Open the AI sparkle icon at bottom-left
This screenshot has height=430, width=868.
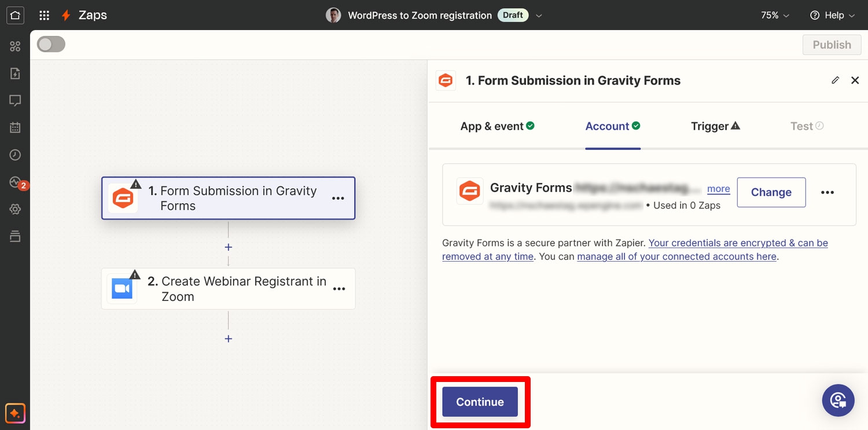(15, 413)
